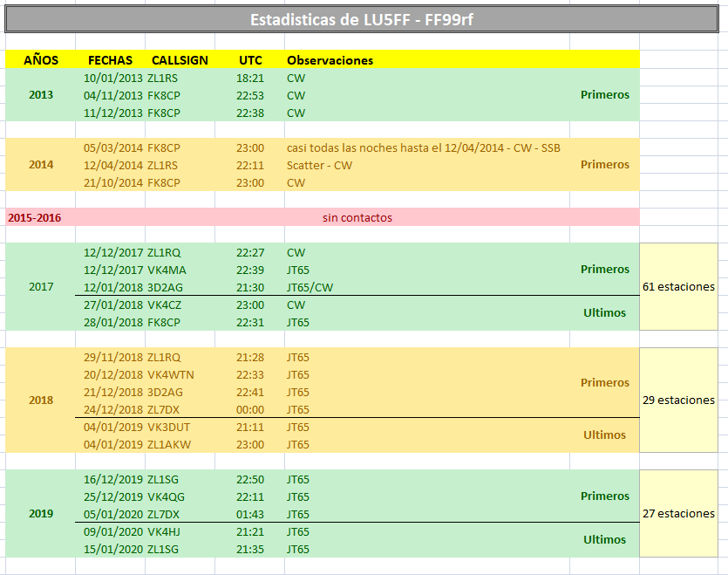This screenshot has width=728, height=575.
Task: Select UTC cell 22:41
Action: pos(250,392)
